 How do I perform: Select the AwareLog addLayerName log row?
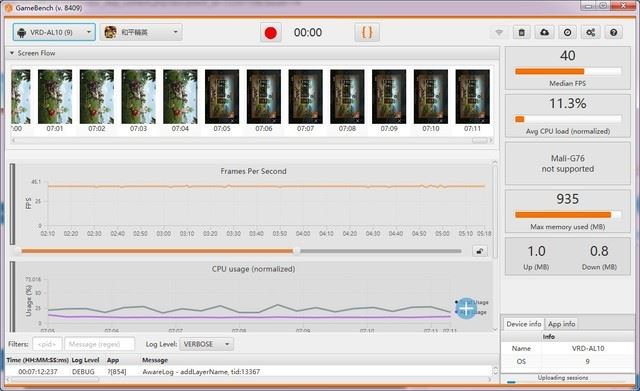point(249,372)
